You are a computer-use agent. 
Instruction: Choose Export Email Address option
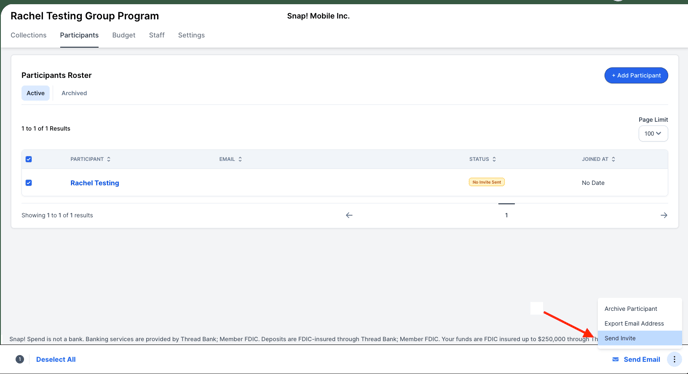tap(640, 324)
